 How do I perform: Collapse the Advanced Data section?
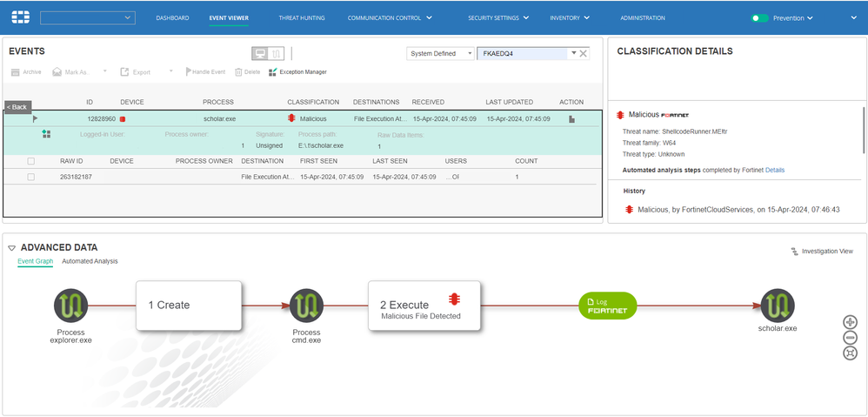coord(11,248)
